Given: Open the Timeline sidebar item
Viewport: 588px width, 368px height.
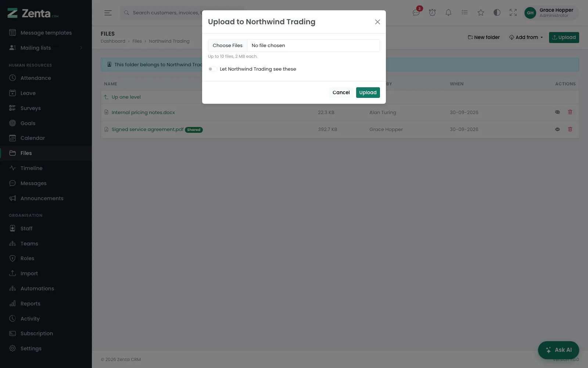Looking at the screenshot, I should coord(46,168).
